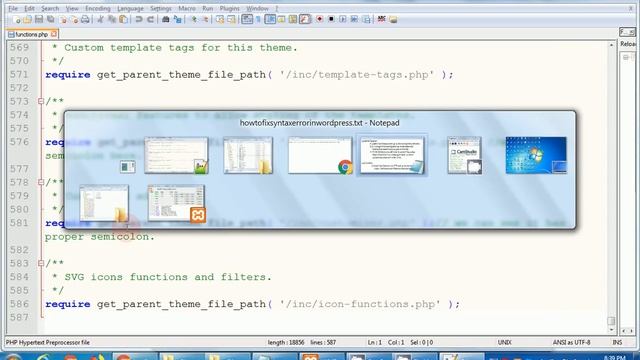
Task: Click the Synchronize Vertical Scrolling icon
Action: [220, 19]
